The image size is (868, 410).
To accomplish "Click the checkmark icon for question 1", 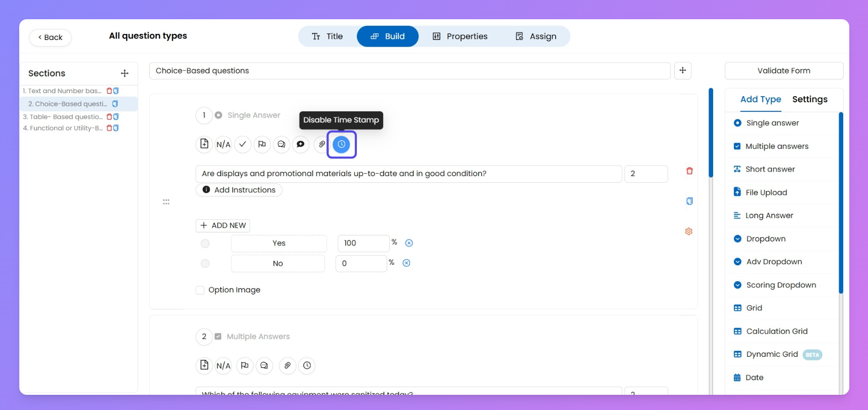I will tap(242, 144).
